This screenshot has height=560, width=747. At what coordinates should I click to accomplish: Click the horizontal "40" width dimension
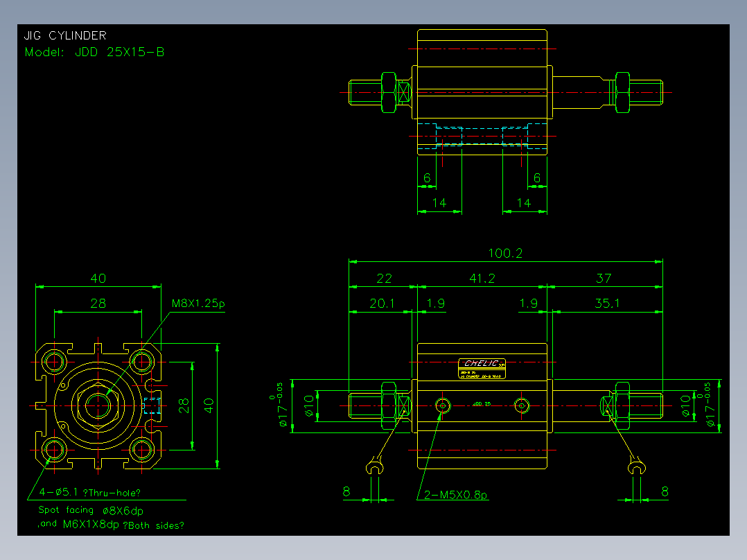[x=98, y=279]
